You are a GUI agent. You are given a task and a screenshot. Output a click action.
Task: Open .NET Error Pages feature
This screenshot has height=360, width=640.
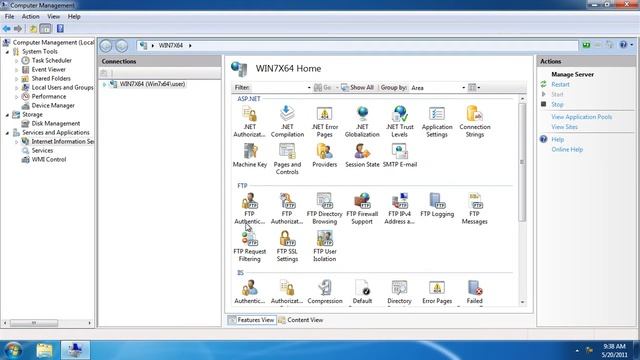324,121
